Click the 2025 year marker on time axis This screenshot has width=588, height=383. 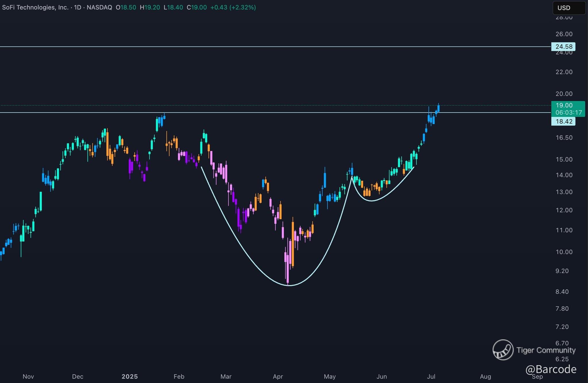(130, 376)
